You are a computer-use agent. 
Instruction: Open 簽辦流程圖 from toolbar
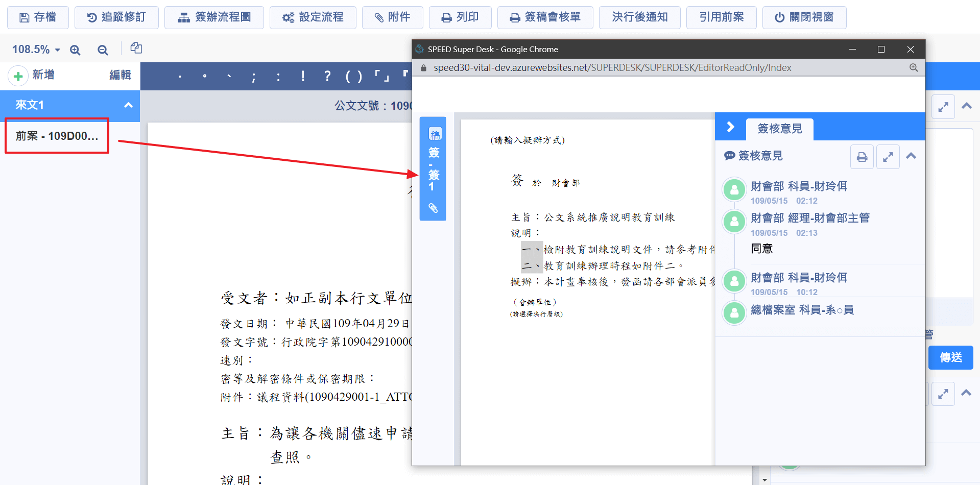214,17
